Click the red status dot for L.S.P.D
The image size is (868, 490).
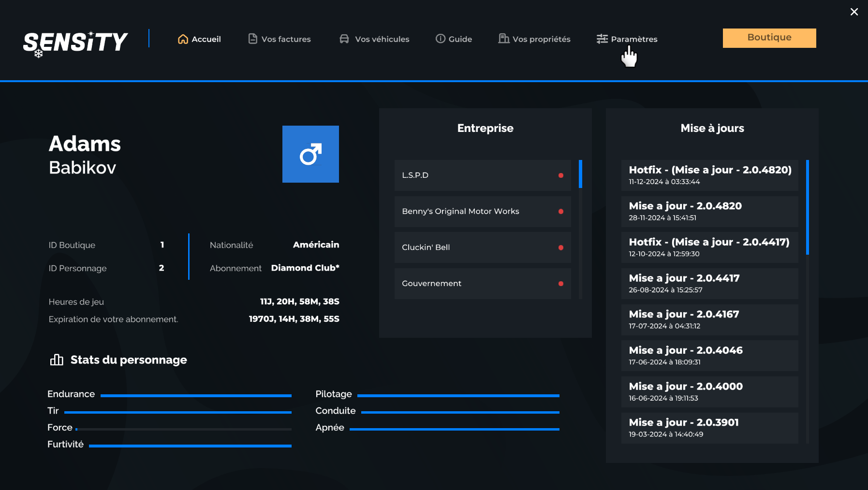[x=561, y=175]
